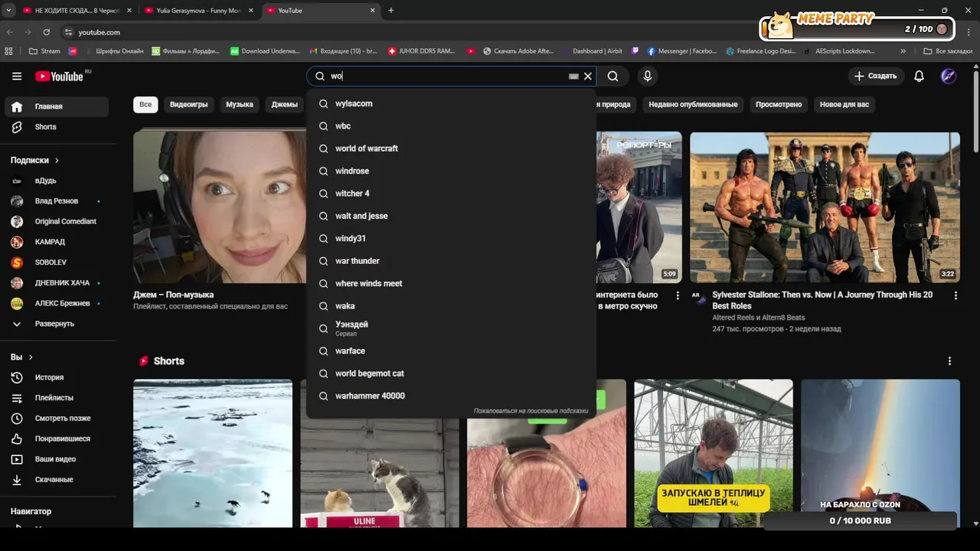Select Новое для вас chip
This screenshot has height=551, width=980.
844,104
